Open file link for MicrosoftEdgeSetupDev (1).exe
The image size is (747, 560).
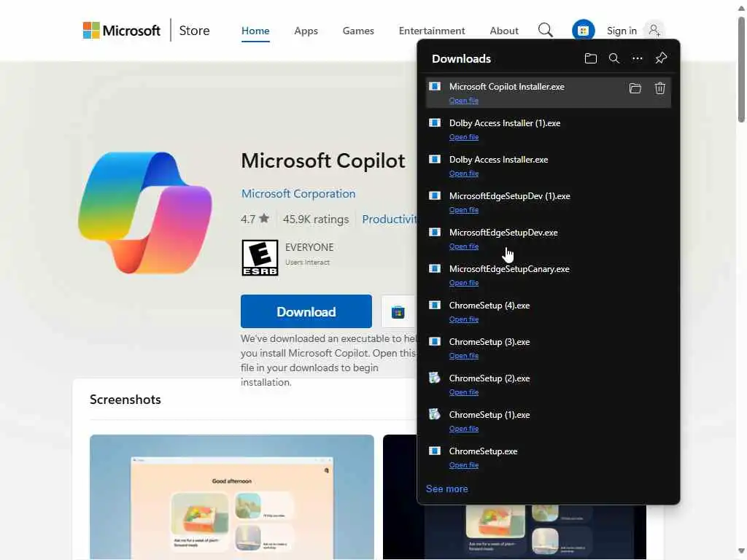coord(463,210)
